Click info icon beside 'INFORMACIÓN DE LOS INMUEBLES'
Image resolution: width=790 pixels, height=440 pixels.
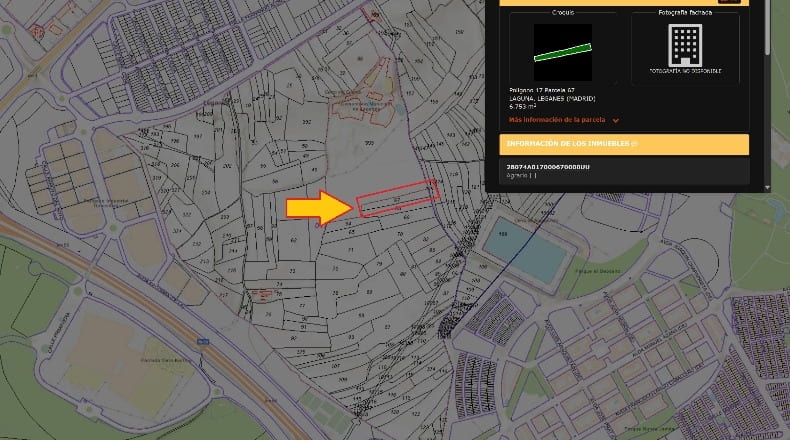coord(634,144)
